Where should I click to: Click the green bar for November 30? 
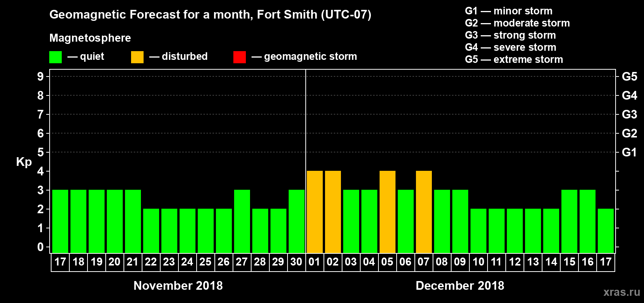pos(297,222)
